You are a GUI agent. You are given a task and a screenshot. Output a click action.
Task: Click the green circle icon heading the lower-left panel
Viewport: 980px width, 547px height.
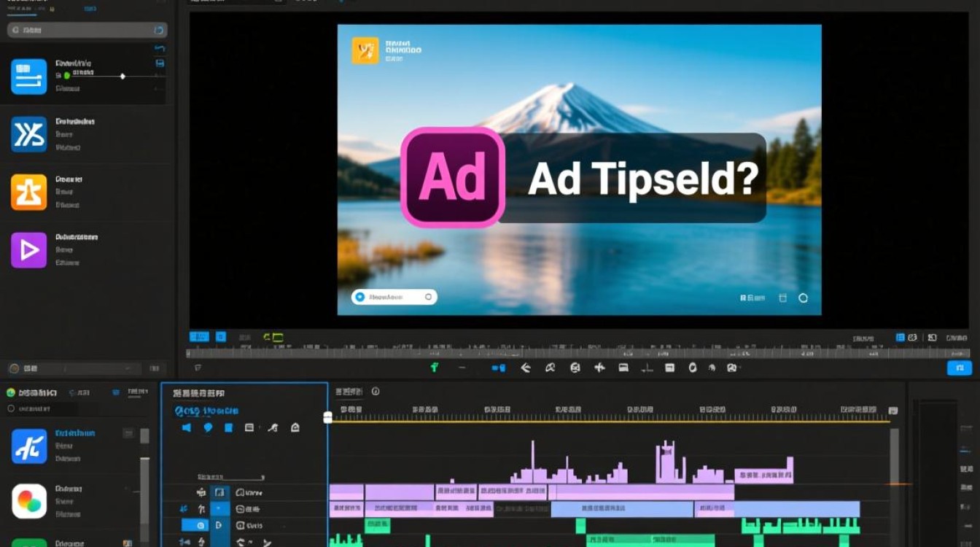(x=11, y=392)
